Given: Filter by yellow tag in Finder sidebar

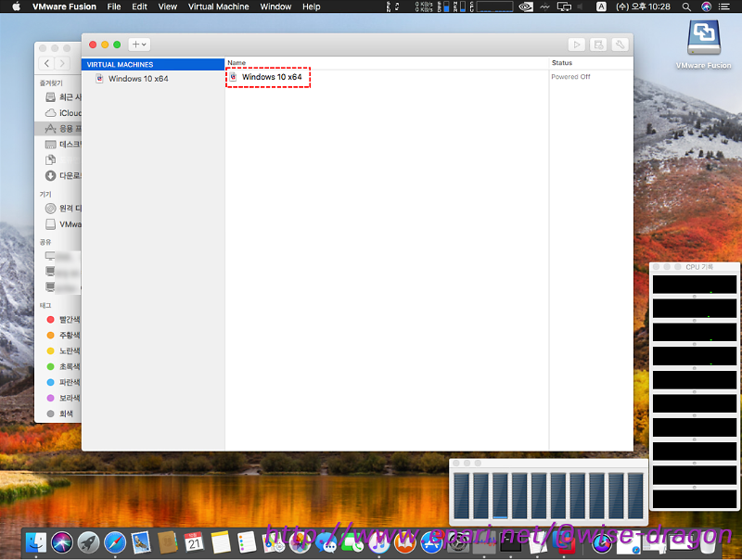Looking at the screenshot, I should pyautogui.click(x=63, y=351).
